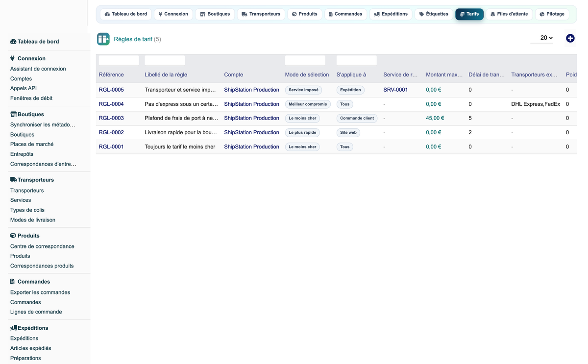Go to the Transporteurs top tab

pyautogui.click(x=261, y=14)
